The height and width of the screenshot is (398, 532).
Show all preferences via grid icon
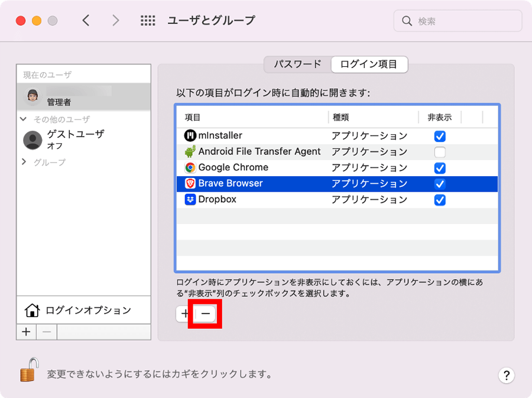pyautogui.click(x=148, y=21)
